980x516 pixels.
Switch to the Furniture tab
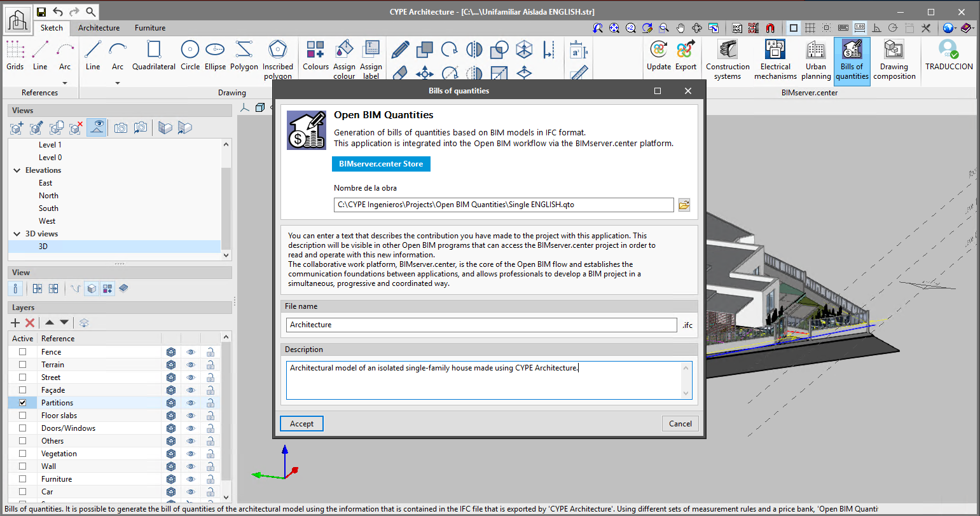pos(150,28)
